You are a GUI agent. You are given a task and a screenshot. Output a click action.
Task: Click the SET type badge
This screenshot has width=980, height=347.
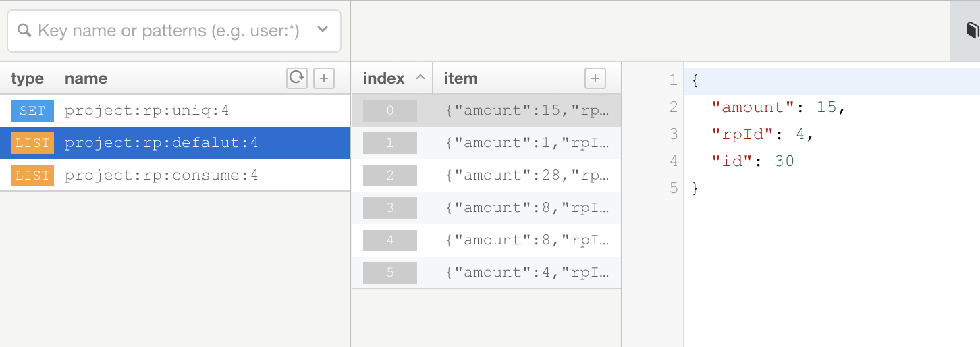click(32, 111)
